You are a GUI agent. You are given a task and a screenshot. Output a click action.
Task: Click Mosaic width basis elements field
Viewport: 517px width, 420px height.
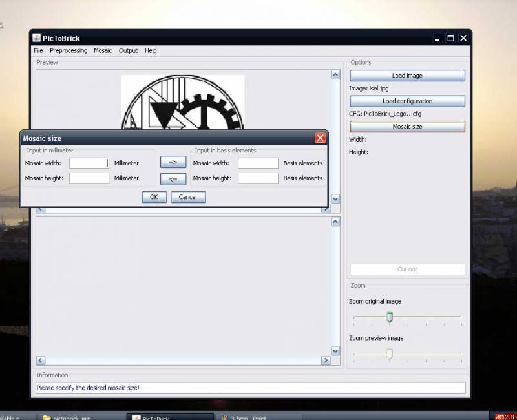click(258, 163)
